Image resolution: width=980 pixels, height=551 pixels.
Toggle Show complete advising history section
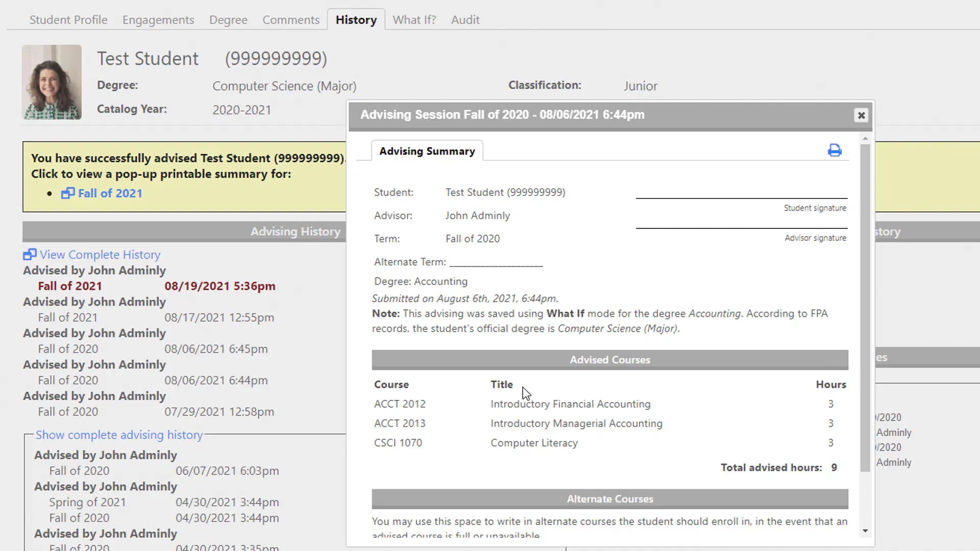click(119, 435)
